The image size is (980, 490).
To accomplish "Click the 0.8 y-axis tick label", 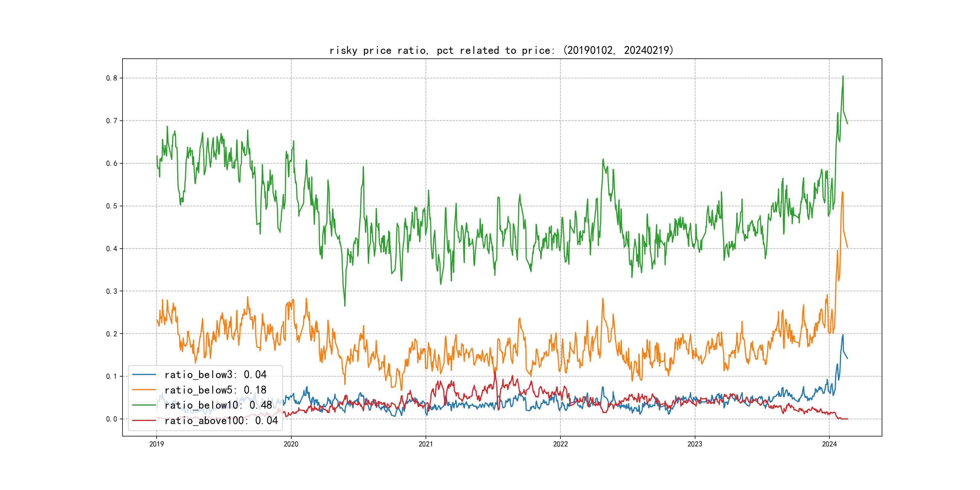I will click(112, 78).
